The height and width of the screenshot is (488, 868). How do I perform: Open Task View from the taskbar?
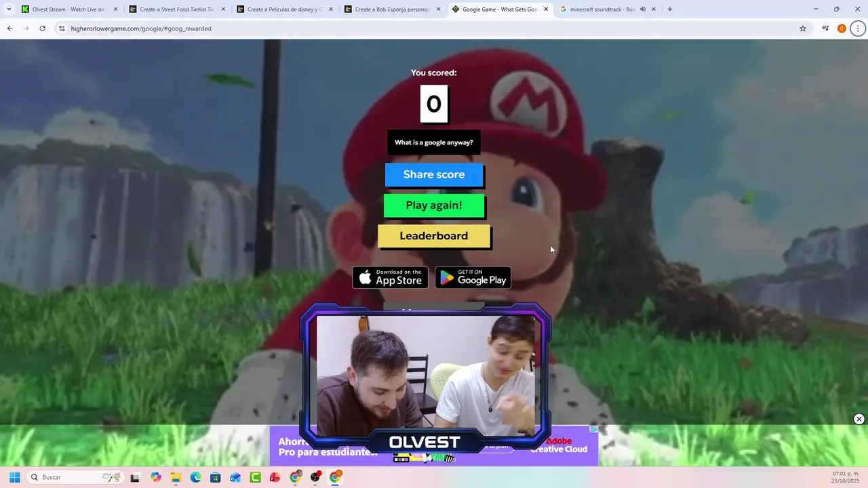[x=135, y=477]
